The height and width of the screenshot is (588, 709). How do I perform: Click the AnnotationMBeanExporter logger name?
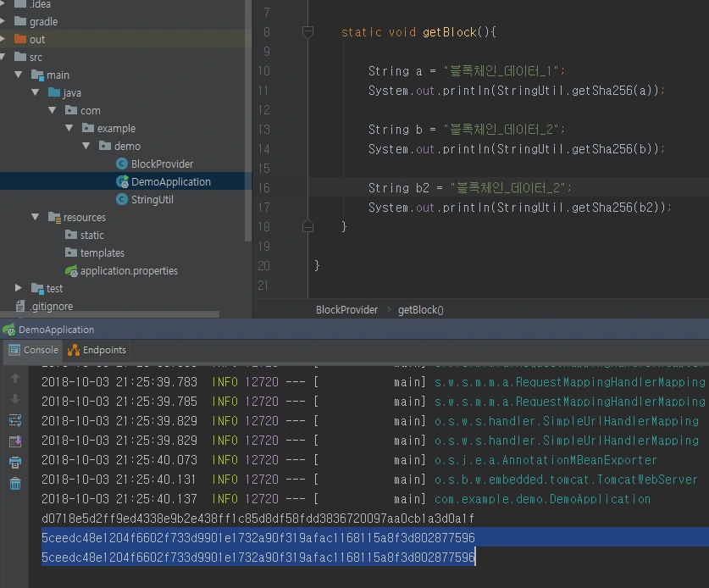pos(546,460)
